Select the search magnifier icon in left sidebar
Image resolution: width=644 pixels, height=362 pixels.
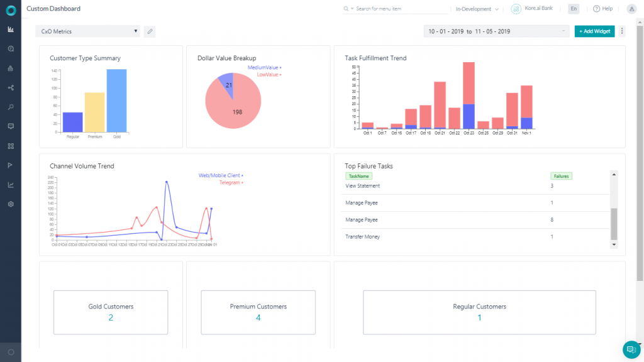(x=9, y=48)
